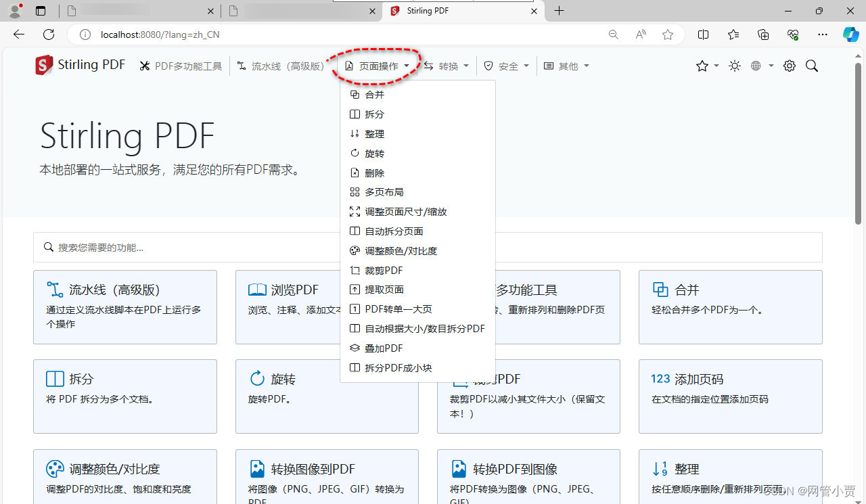Image resolution: width=866 pixels, height=504 pixels.
Task: Click the navbar search magnifier icon
Action: point(812,66)
